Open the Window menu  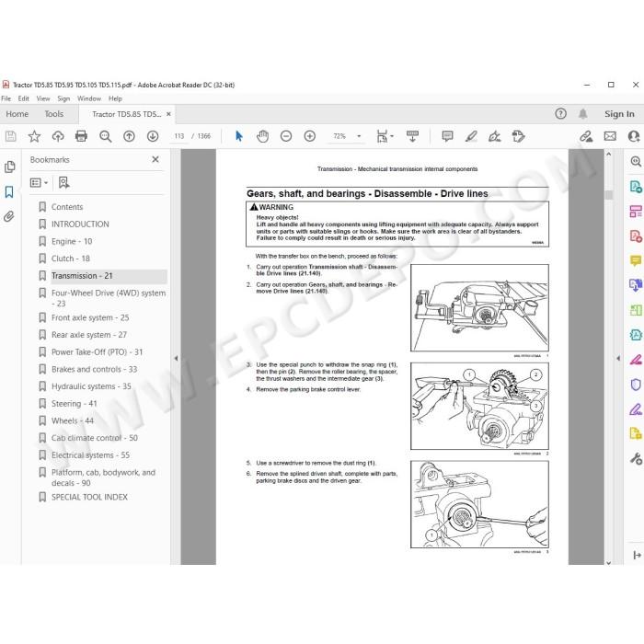point(89,98)
